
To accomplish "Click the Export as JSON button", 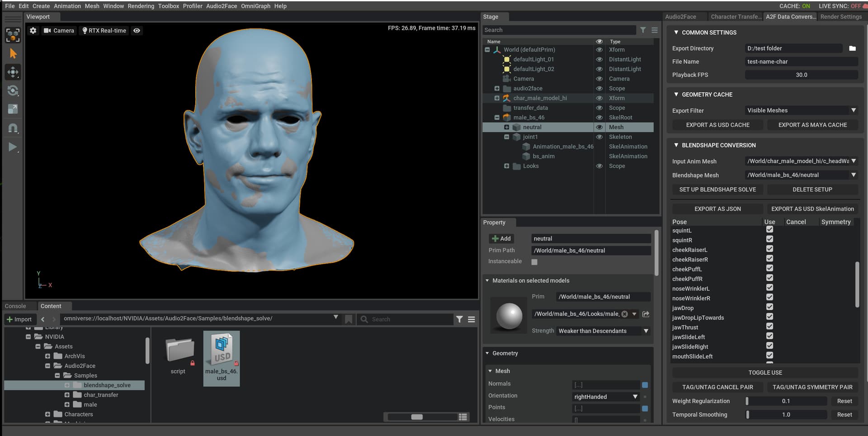I will (x=717, y=209).
